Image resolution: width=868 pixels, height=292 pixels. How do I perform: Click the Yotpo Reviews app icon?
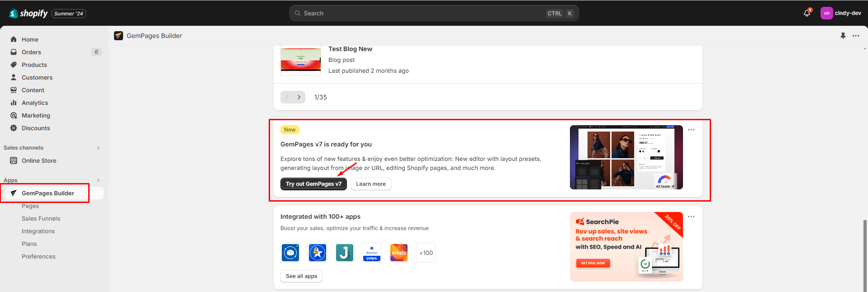(372, 253)
